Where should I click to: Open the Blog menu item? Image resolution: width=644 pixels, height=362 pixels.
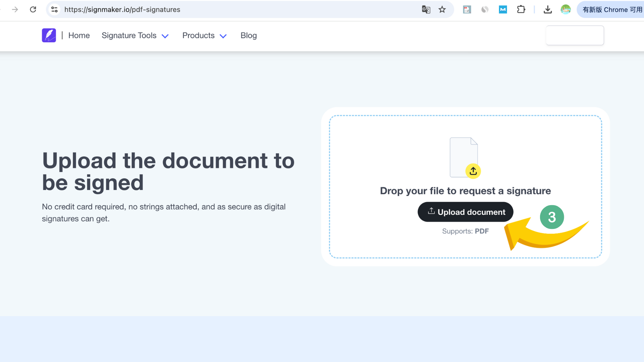pos(249,36)
